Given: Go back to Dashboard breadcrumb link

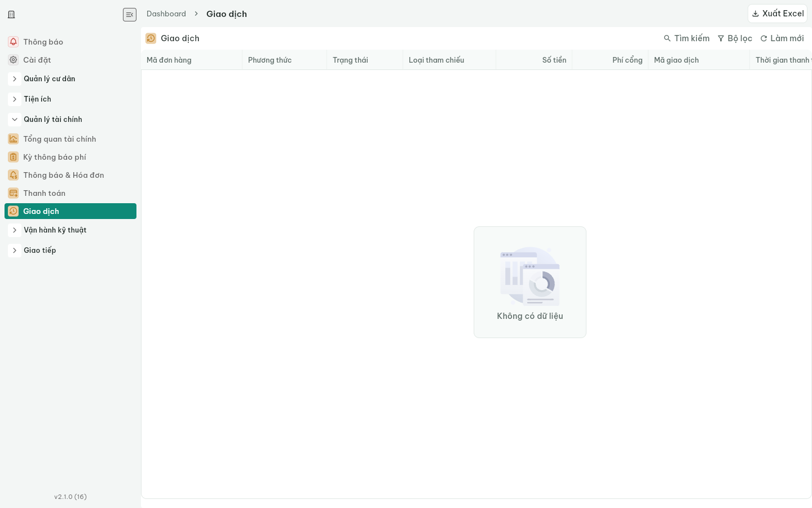Looking at the screenshot, I should coord(166,14).
